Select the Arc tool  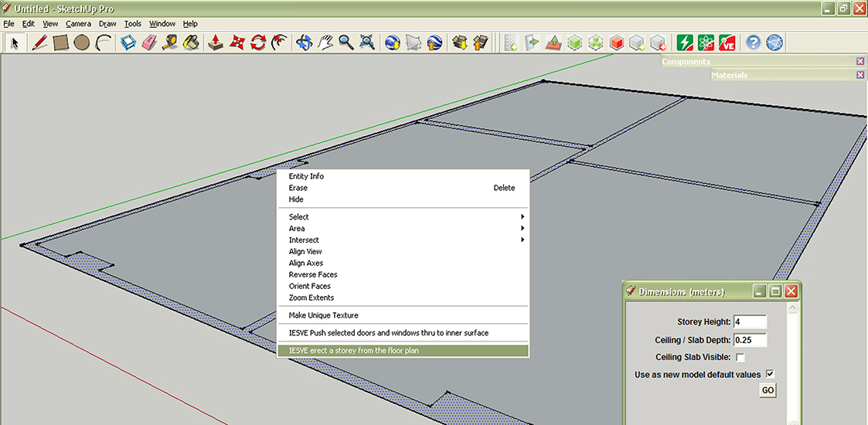point(102,42)
